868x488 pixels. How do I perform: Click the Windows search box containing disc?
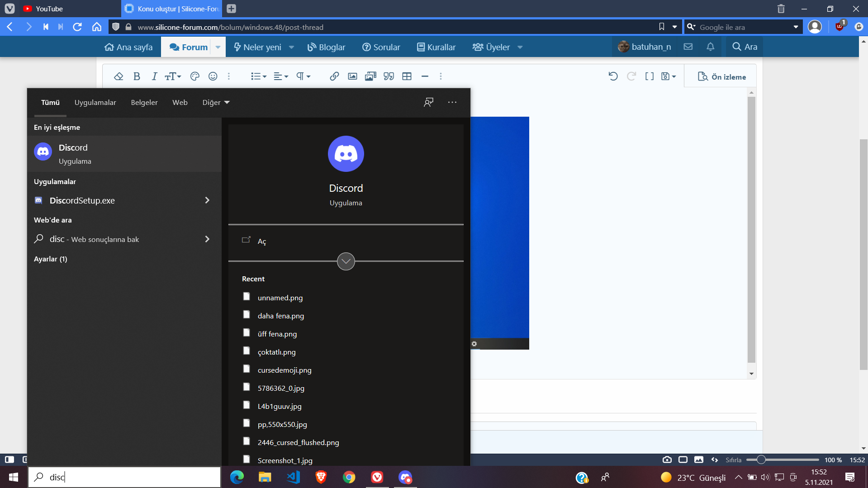click(x=124, y=477)
